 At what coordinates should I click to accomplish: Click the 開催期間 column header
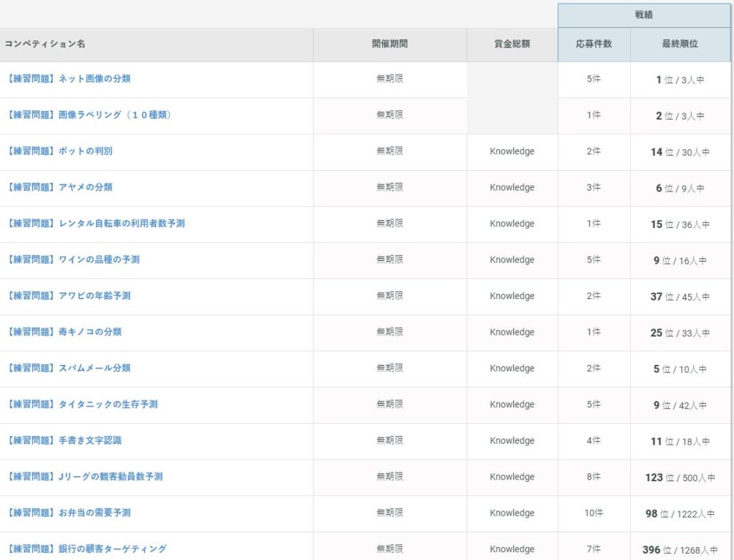click(x=389, y=44)
